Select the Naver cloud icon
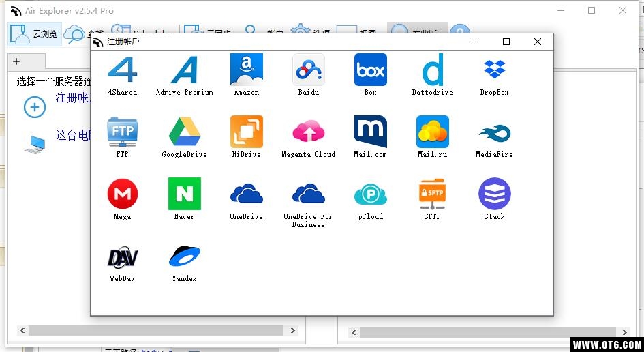The image size is (644, 352). 185,194
